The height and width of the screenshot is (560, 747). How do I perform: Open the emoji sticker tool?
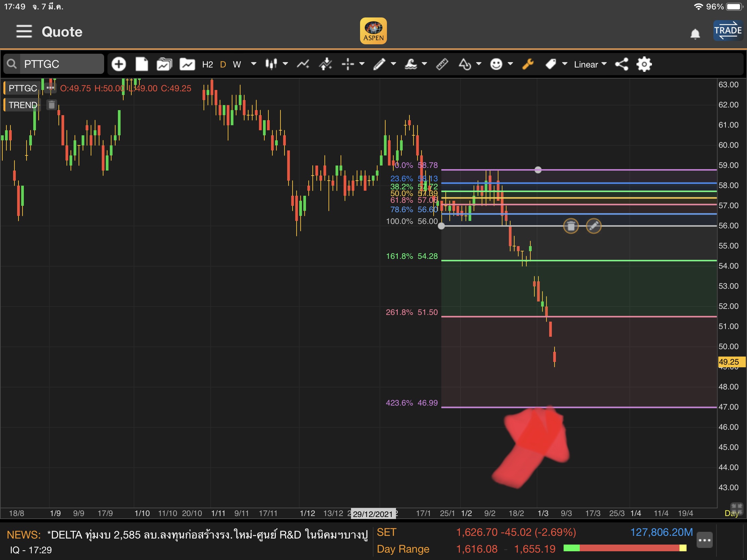click(496, 64)
